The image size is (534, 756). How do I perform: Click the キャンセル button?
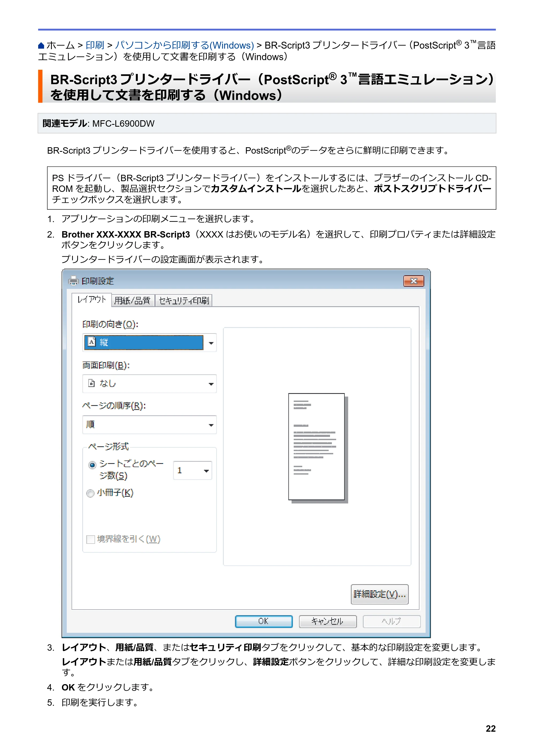(x=328, y=621)
